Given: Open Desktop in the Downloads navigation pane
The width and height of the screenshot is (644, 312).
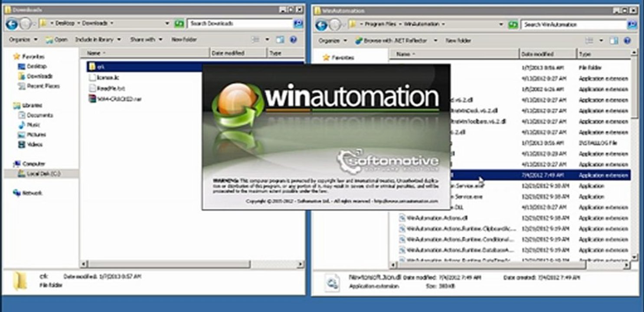Looking at the screenshot, I should 33,66.
